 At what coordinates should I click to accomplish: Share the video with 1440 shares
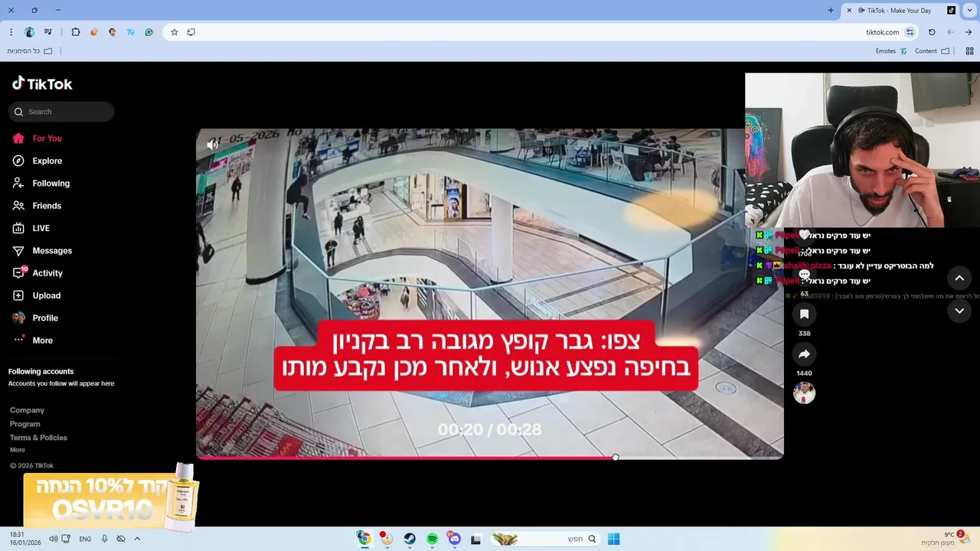click(804, 354)
